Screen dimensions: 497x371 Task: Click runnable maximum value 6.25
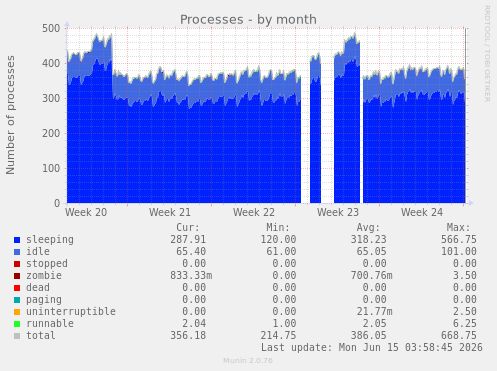465,324
